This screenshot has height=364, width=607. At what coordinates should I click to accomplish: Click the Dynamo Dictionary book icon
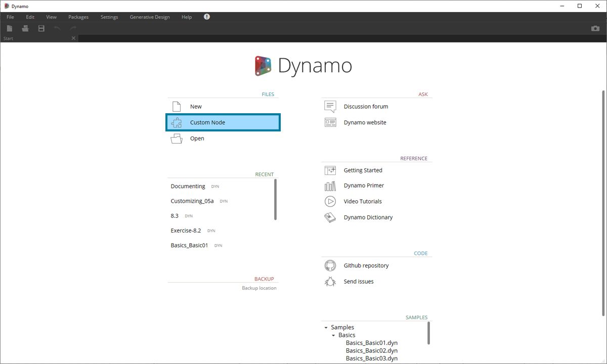point(330,217)
